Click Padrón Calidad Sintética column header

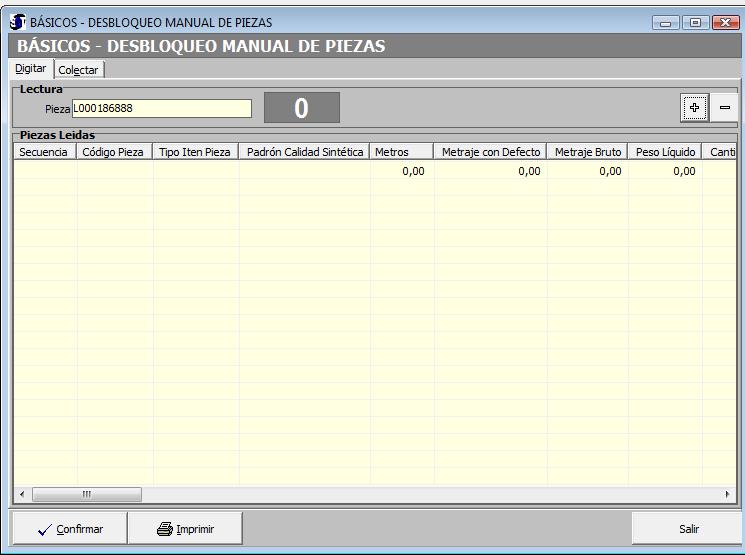(304, 152)
